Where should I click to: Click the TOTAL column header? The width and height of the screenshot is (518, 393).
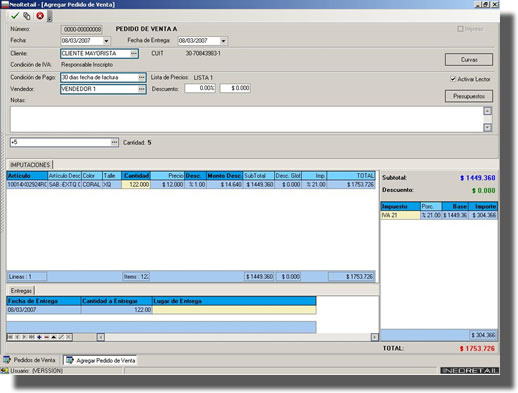pyautogui.click(x=351, y=176)
